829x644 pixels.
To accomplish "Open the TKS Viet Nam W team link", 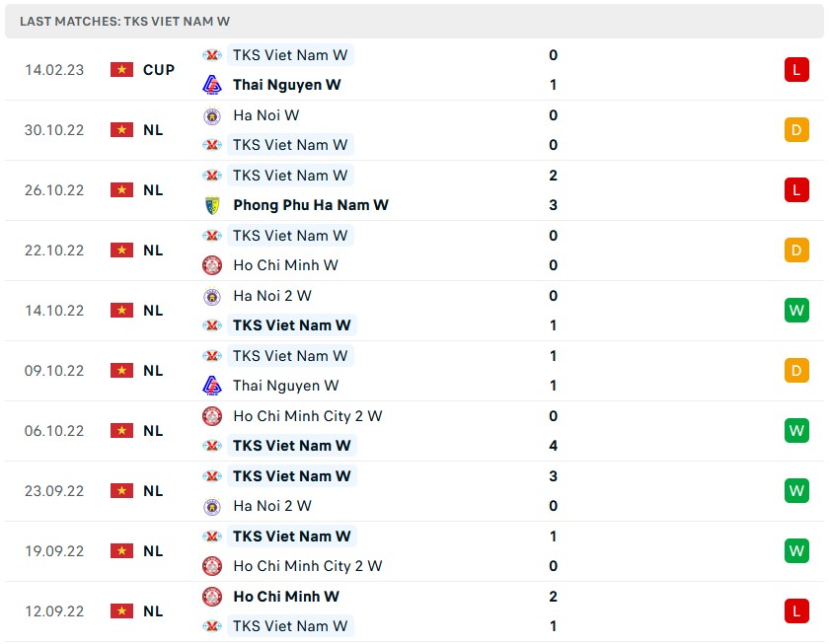I will pyautogui.click(x=290, y=55).
